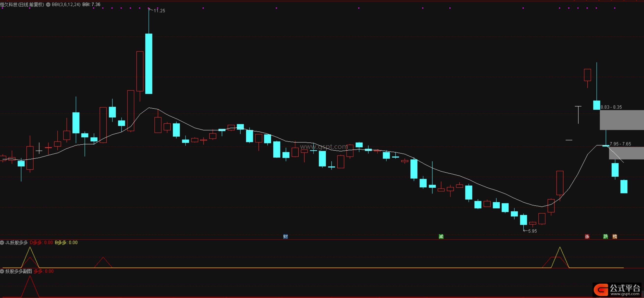Viewport: 644px width, 298px height.
Task: Expand the JL妖股多多 indicator menu arrow
Action: click(2, 243)
